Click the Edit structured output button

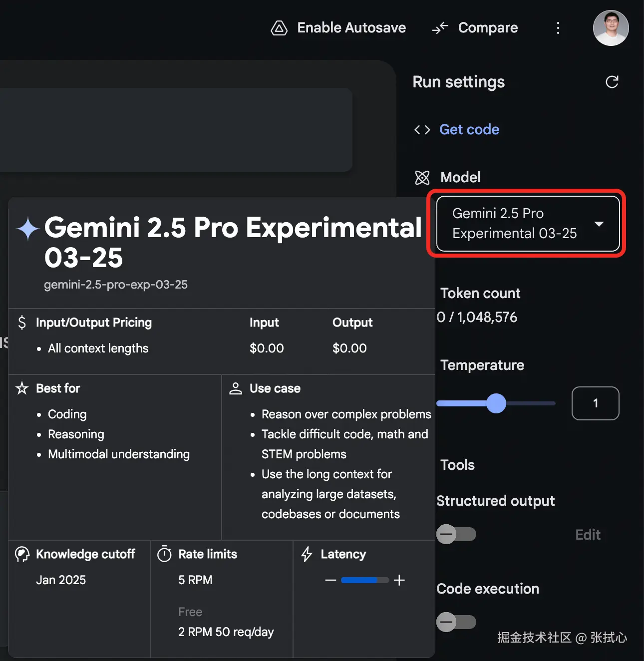tap(588, 535)
